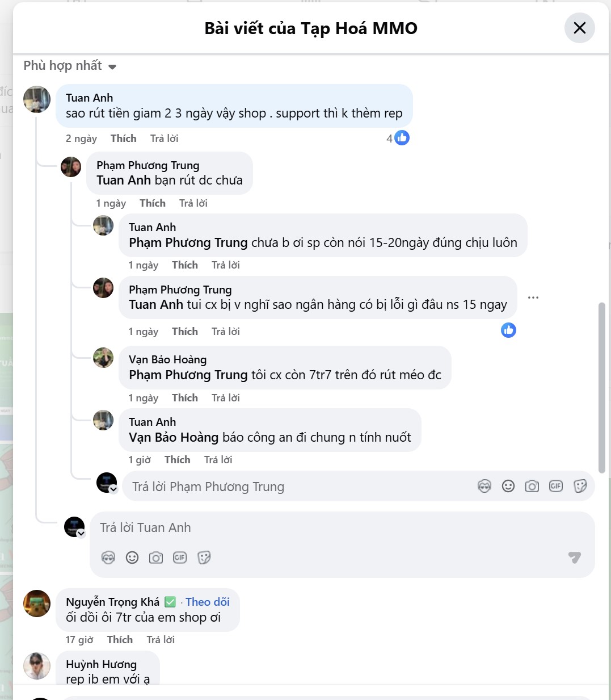Attach a photo in Phạm Phương Trung reply box
611x700 pixels.
pyautogui.click(x=532, y=486)
